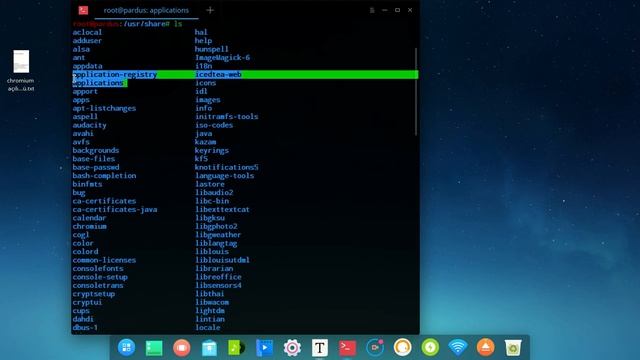640x360 pixels.
Task: Open the Wi-Fi network dock icon
Action: pyautogui.click(x=458, y=348)
